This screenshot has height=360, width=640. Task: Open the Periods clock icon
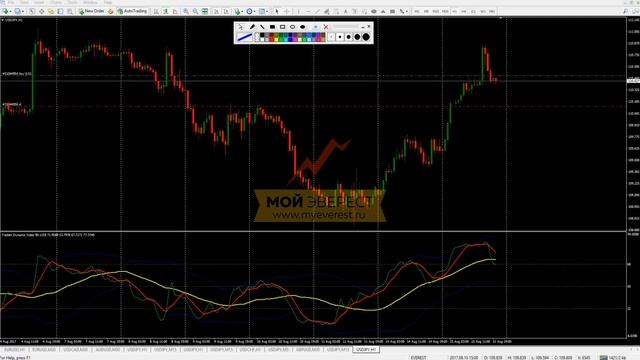pos(249,11)
